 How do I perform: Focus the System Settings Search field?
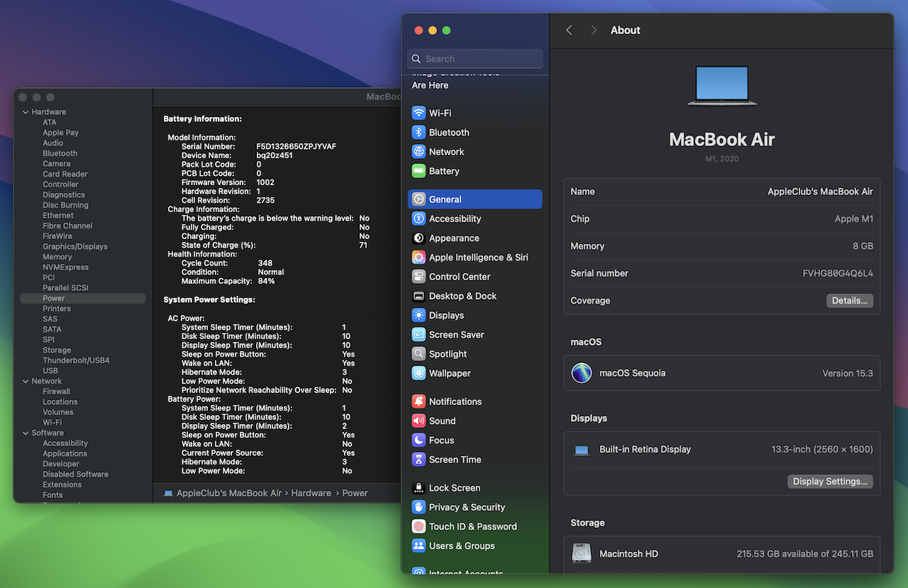pyautogui.click(x=475, y=59)
